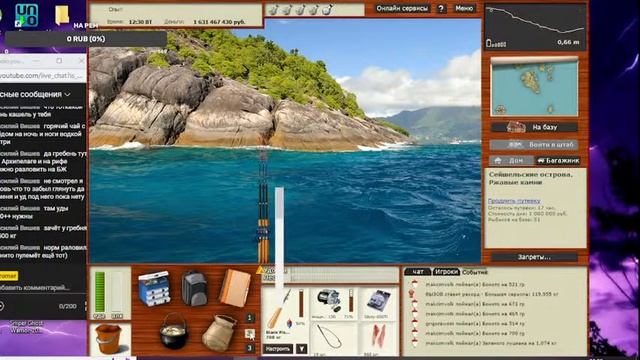This screenshot has height=360, width=640.
Task: Switch to rod setup 3
Action: click(250, 348)
